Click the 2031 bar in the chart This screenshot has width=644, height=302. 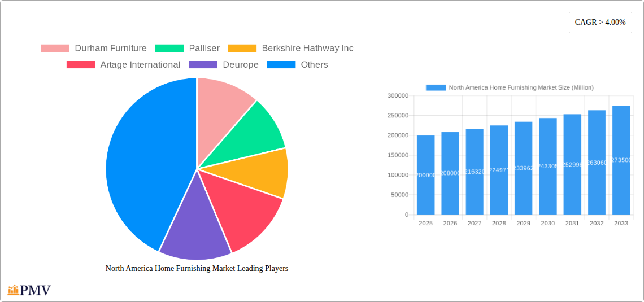coord(572,164)
